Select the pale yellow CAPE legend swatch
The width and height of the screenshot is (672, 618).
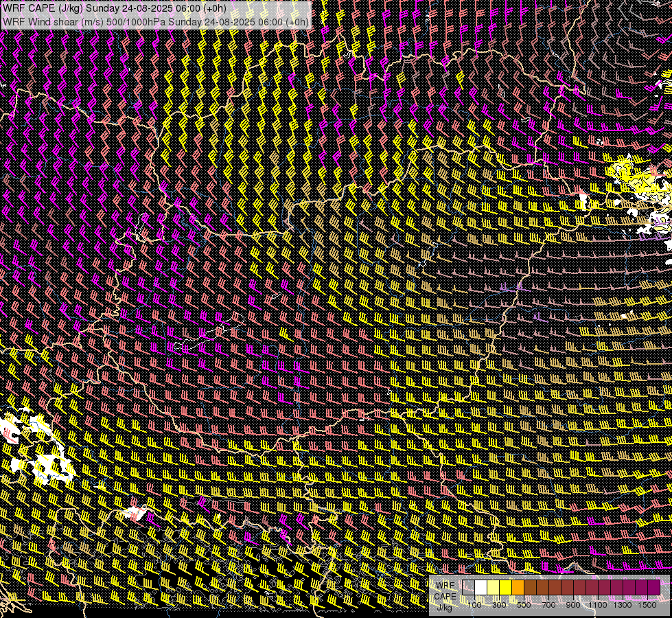tap(494, 588)
